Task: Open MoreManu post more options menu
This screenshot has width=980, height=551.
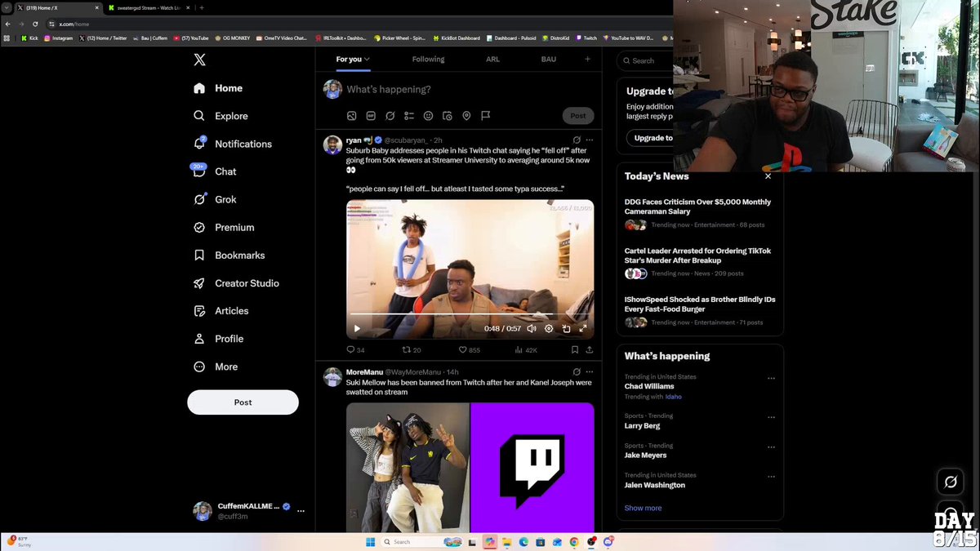Action: coord(590,371)
